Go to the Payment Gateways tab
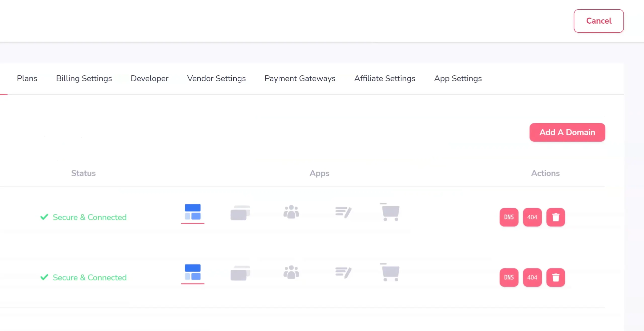Image resolution: width=644 pixels, height=331 pixels. 300,78
